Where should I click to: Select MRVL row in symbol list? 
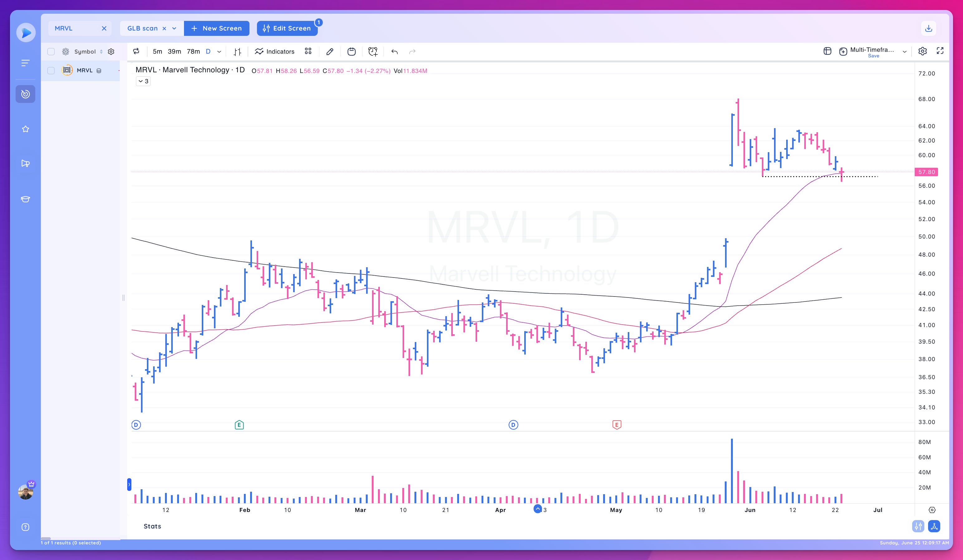coord(80,70)
